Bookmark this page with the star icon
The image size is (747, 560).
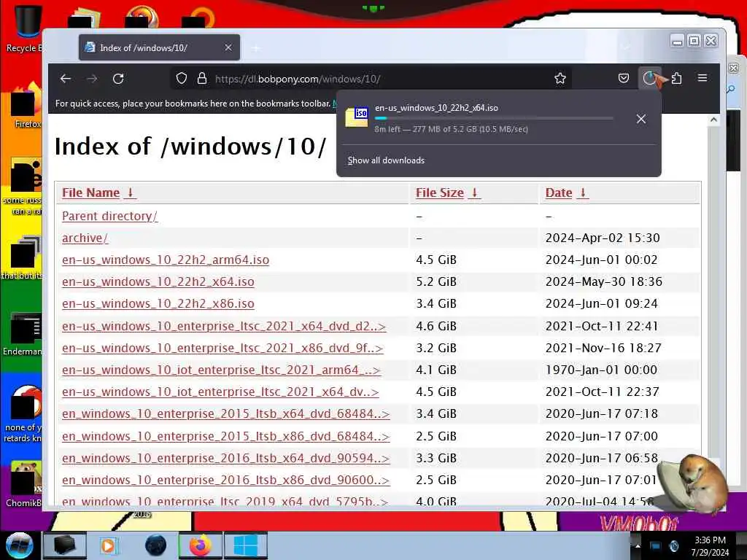(560, 79)
